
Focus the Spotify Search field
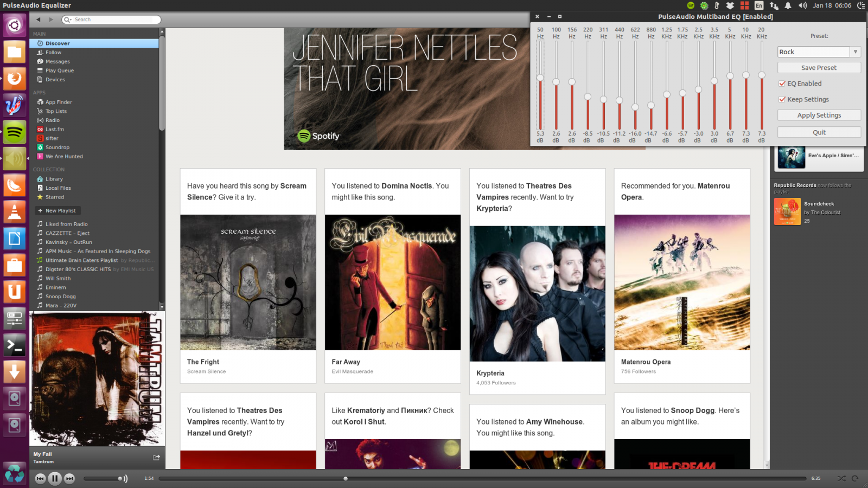tap(112, 20)
